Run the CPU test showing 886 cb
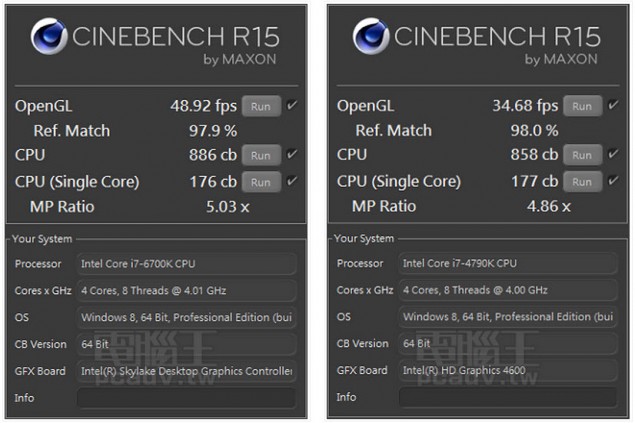 [260, 155]
